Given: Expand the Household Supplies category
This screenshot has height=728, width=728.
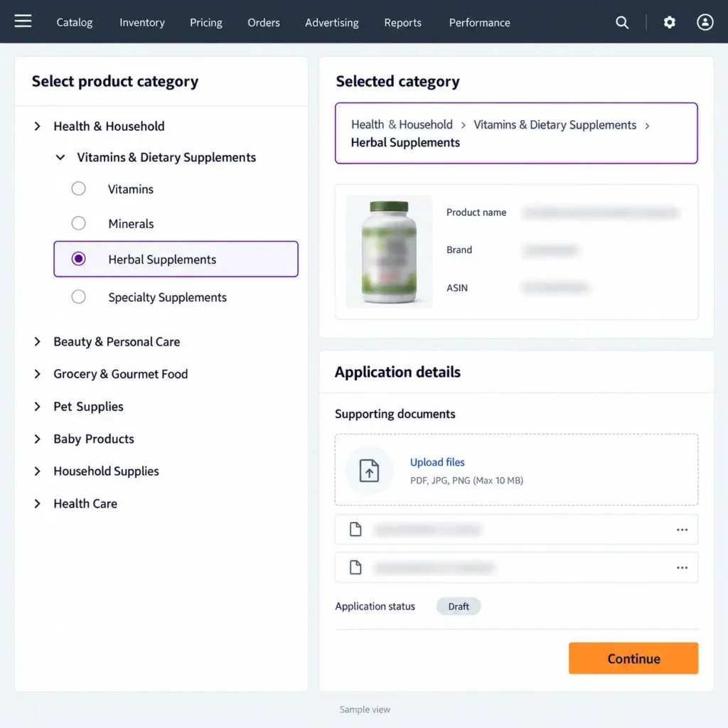Looking at the screenshot, I should (37, 471).
